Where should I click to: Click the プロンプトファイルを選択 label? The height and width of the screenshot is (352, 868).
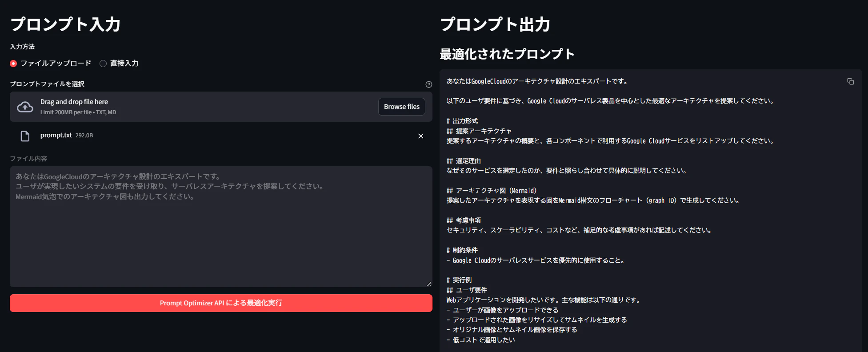pos(47,84)
